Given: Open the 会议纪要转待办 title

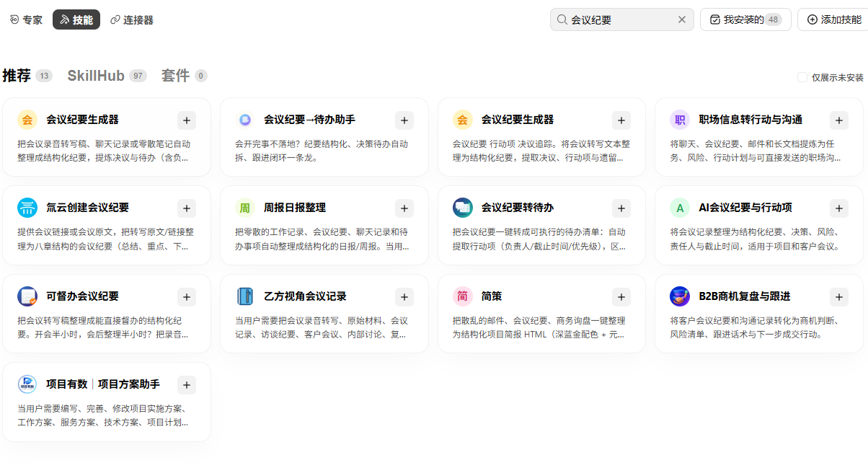Looking at the screenshot, I should pyautogui.click(x=518, y=208).
